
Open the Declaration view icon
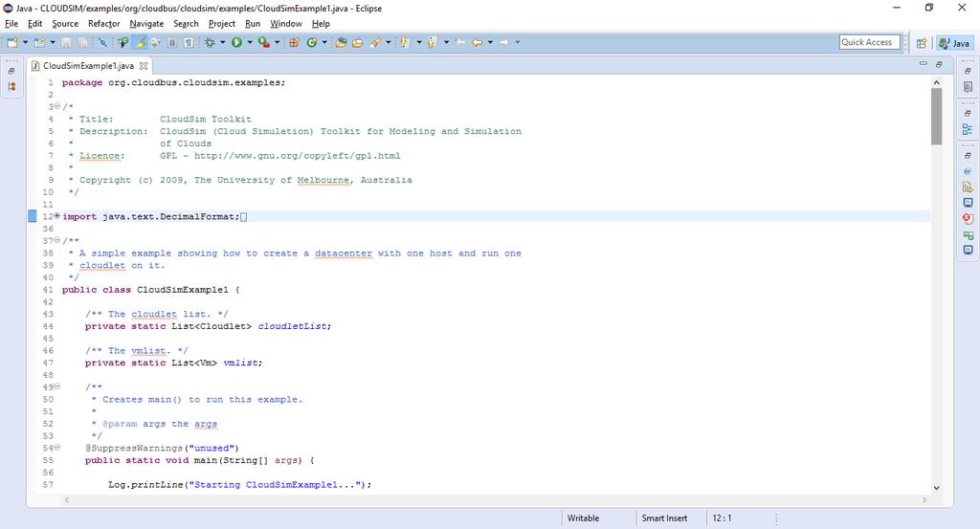tap(968, 187)
